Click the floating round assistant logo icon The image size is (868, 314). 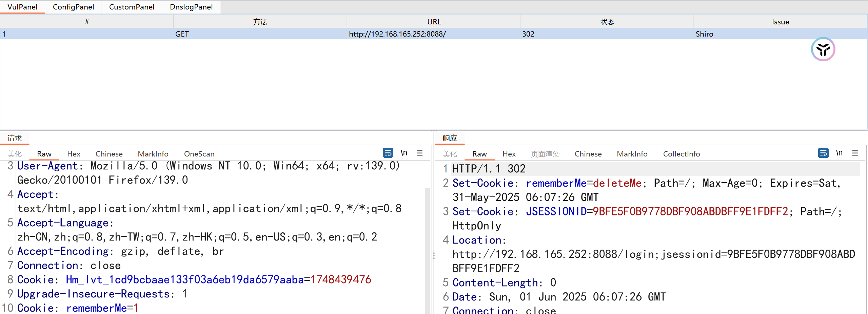pos(823,49)
